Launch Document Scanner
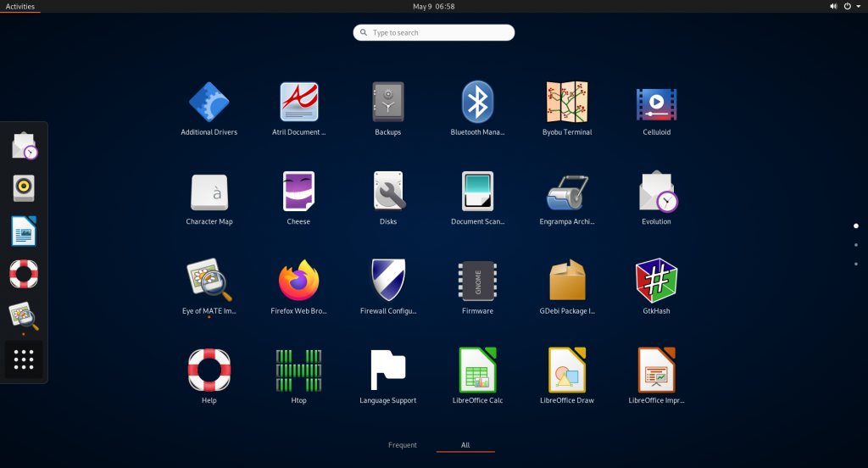The width and height of the screenshot is (868, 468). [x=477, y=198]
